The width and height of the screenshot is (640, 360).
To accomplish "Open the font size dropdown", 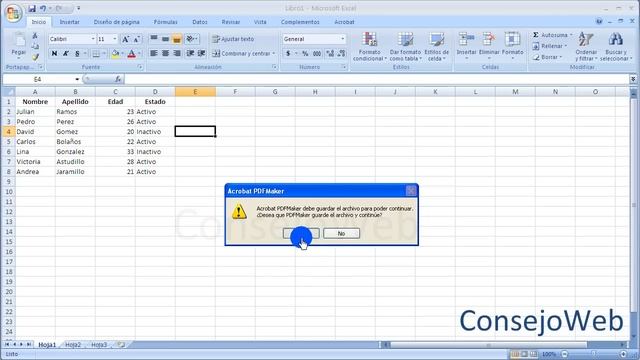I will tap(115, 39).
